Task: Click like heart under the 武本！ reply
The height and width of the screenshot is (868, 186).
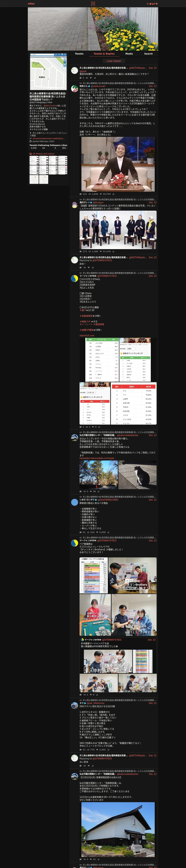Action: [x=89, y=267]
